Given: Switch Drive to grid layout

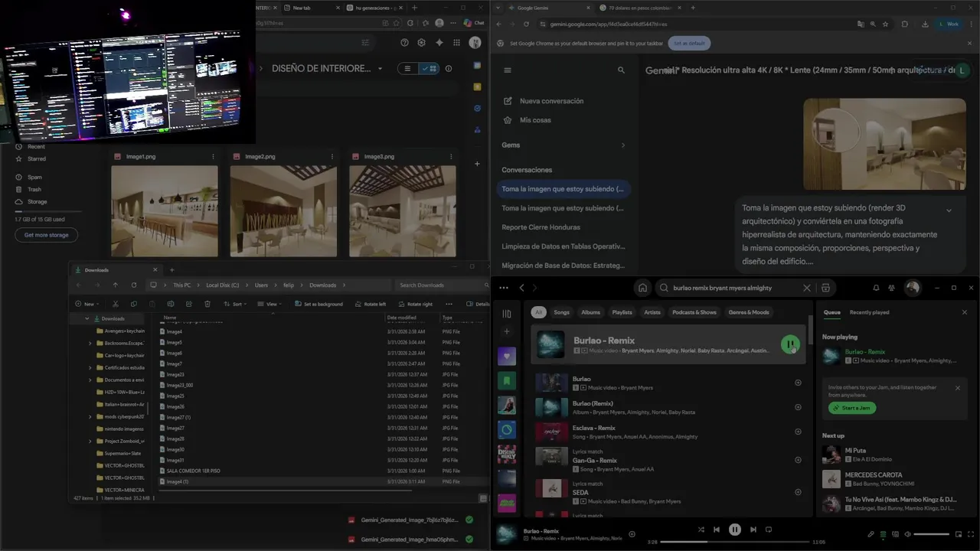Looking at the screenshot, I should pos(430,68).
